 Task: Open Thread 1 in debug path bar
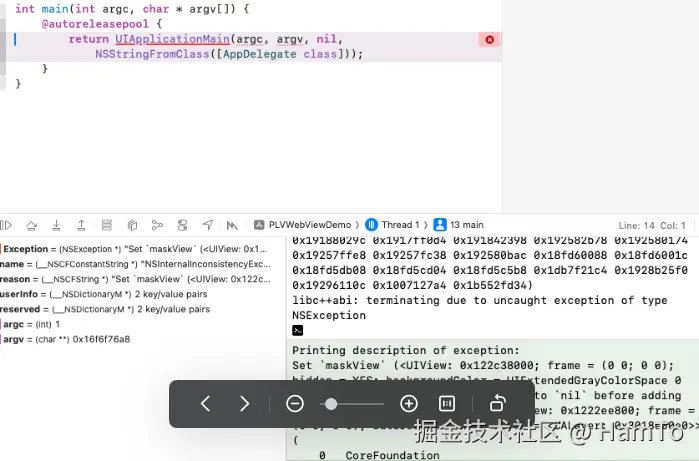click(392, 225)
